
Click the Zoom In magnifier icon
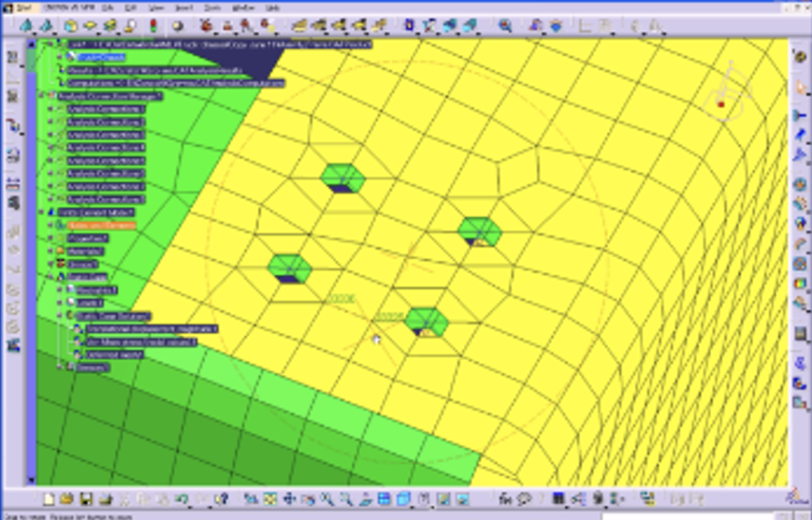tap(327, 499)
